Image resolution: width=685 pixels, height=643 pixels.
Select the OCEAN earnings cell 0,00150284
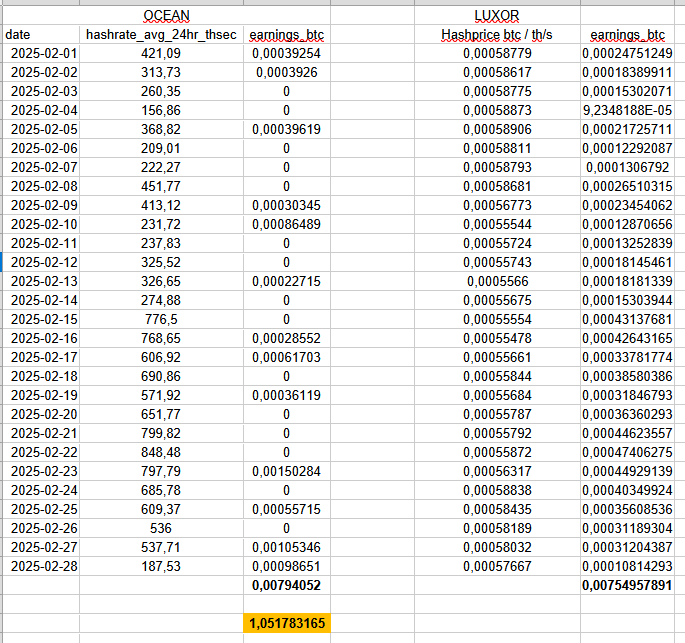point(286,471)
